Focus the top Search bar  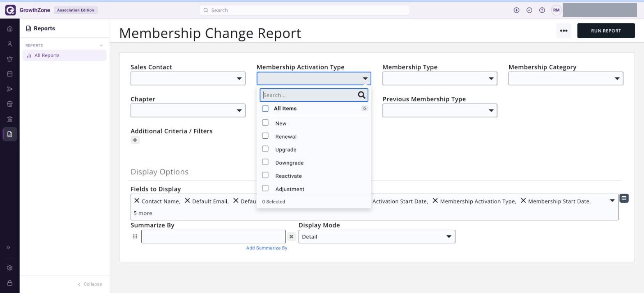coord(304,10)
